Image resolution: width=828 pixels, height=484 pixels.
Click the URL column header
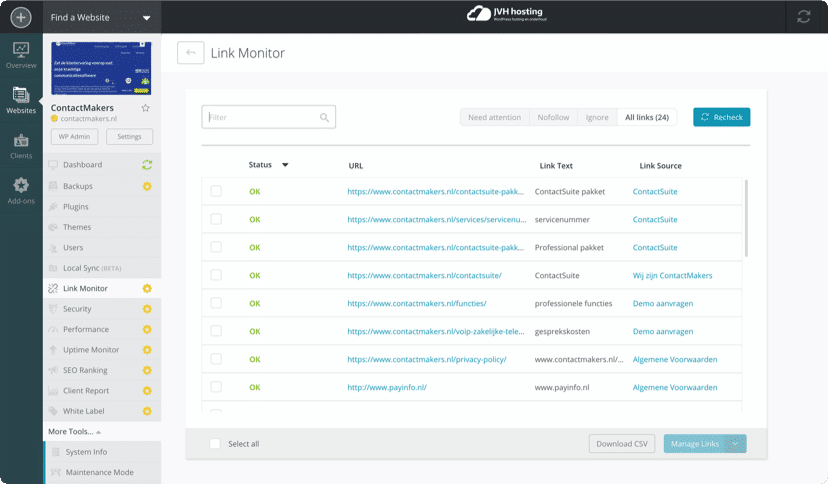click(355, 166)
